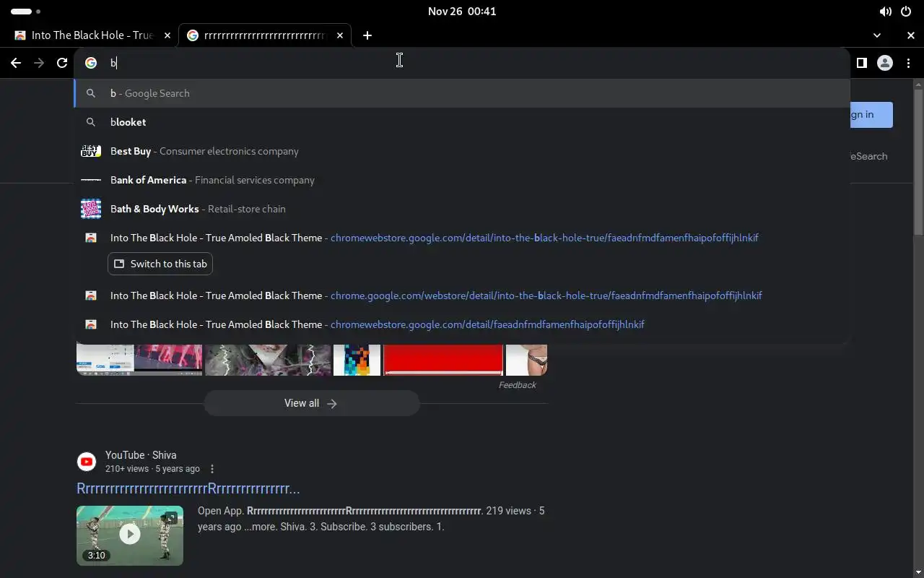Screen dimensions: 924x578
Task: Click the YouTube favicon on result
Action: [87, 462]
